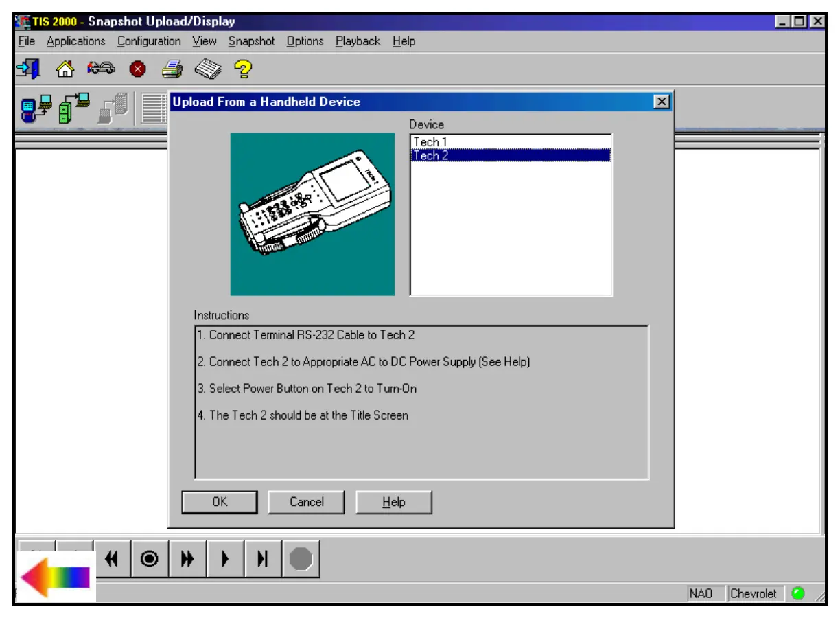Minimize the TIS 2000 window
The height and width of the screenshot is (618, 840).
pyautogui.click(x=783, y=22)
